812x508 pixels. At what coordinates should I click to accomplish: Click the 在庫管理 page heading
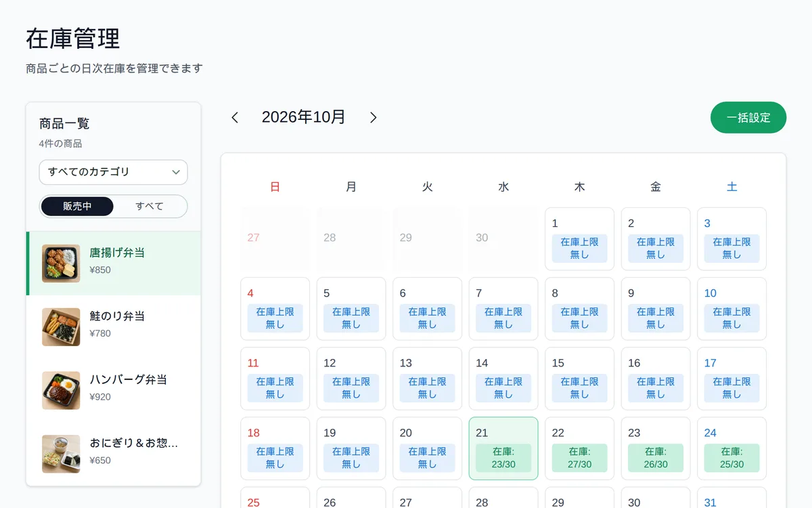(73, 39)
